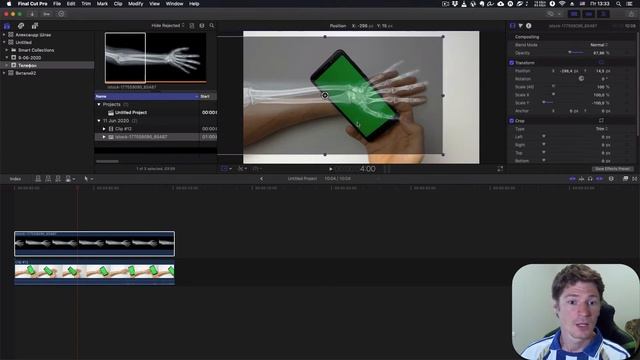Click the viewer play button

coord(331,169)
